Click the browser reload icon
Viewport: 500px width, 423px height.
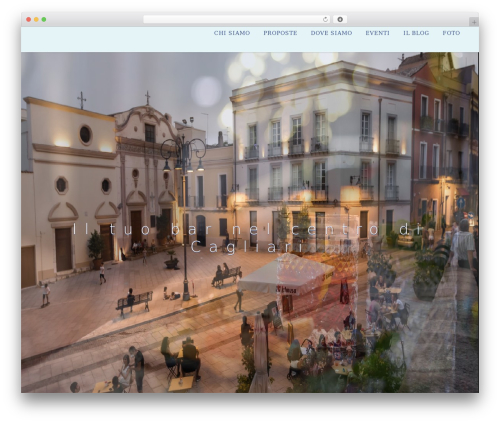(325, 19)
